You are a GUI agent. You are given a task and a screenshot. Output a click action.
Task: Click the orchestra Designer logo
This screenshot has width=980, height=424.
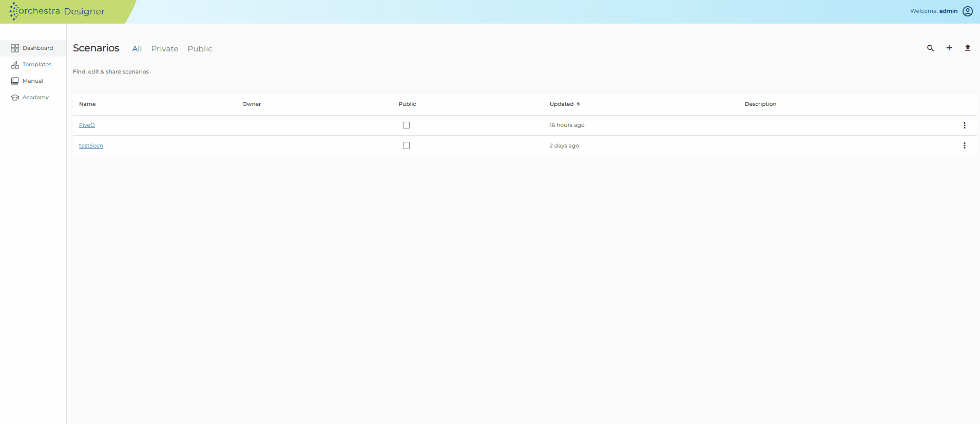(x=57, y=11)
